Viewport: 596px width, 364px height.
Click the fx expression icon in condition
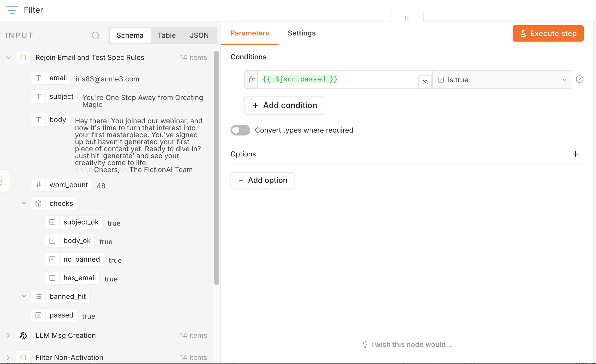point(251,79)
